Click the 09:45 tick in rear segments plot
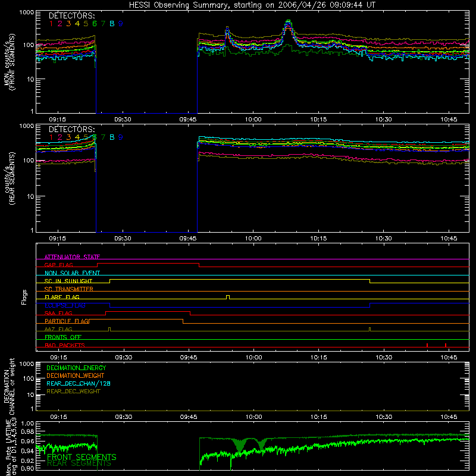Viewport: 476px width, 476px height. [188, 239]
